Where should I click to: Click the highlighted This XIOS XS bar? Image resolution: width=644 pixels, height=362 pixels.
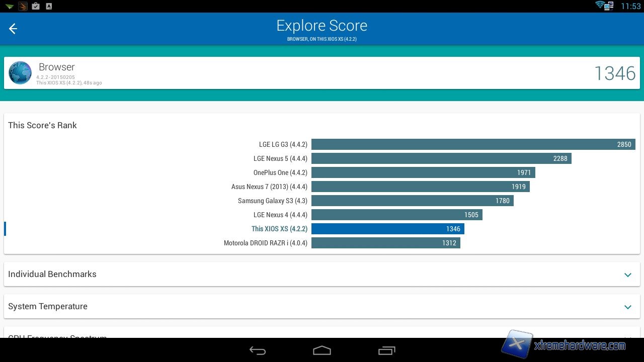point(387,229)
